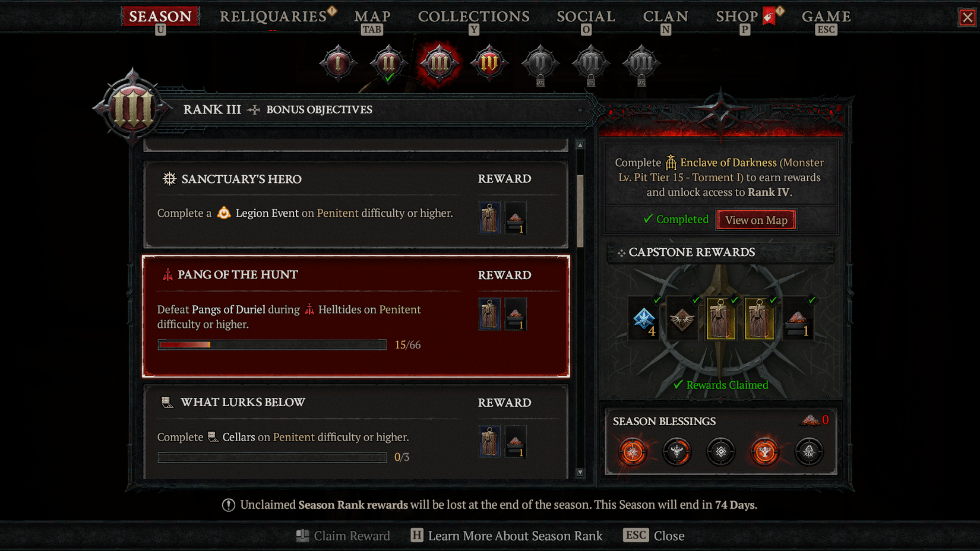Click the objectives list scroll-up arrow
This screenshot has height=551, width=980.
[x=580, y=145]
